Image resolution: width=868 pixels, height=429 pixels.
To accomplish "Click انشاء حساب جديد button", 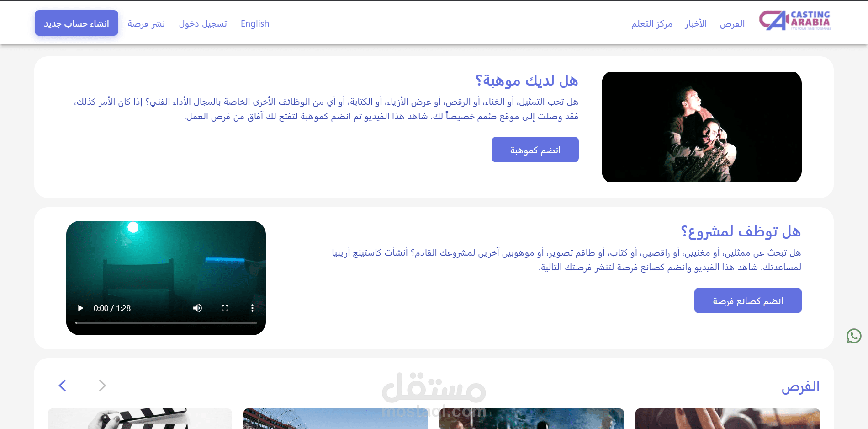I will [76, 23].
